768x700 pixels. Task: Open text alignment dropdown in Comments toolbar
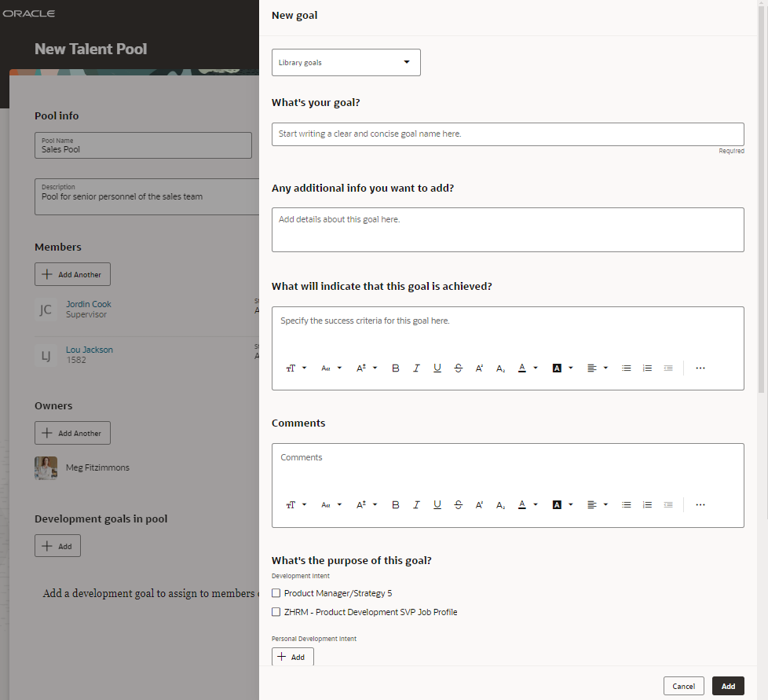coord(598,504)
